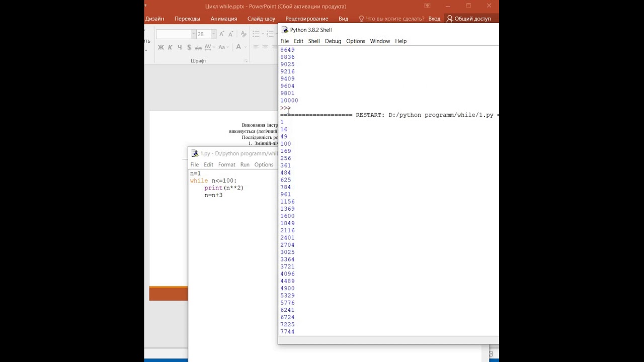Click Вход to sign in

tap(434, 19)
